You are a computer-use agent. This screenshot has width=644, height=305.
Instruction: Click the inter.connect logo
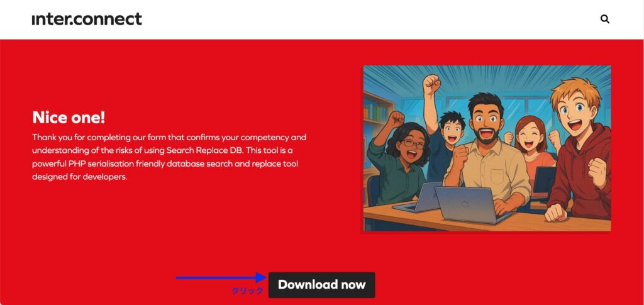tap(87, 19)
